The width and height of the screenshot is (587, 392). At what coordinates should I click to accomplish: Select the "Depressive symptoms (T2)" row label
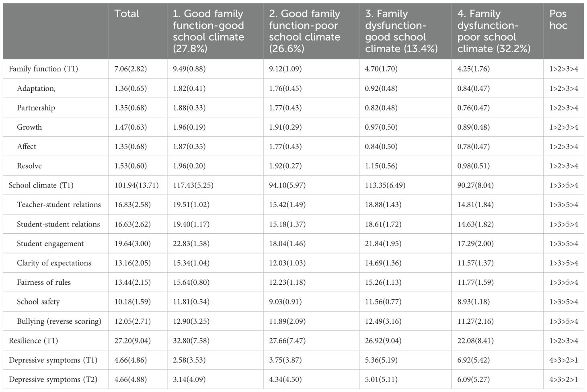tap(53, 380)
